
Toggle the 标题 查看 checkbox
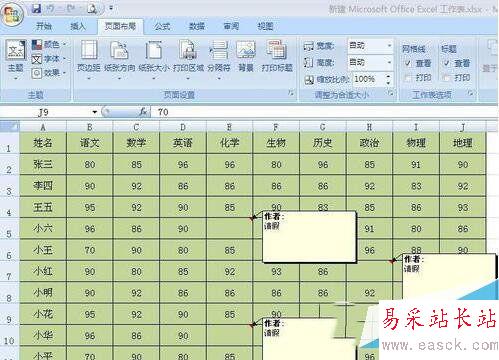[x=446, y=63]
